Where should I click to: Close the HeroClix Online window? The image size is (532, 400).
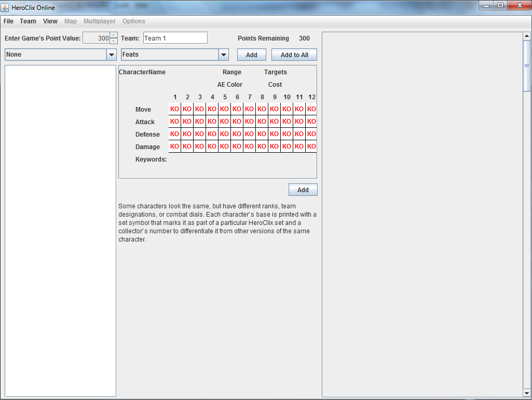pyautogui.click(x=519, y=6)
